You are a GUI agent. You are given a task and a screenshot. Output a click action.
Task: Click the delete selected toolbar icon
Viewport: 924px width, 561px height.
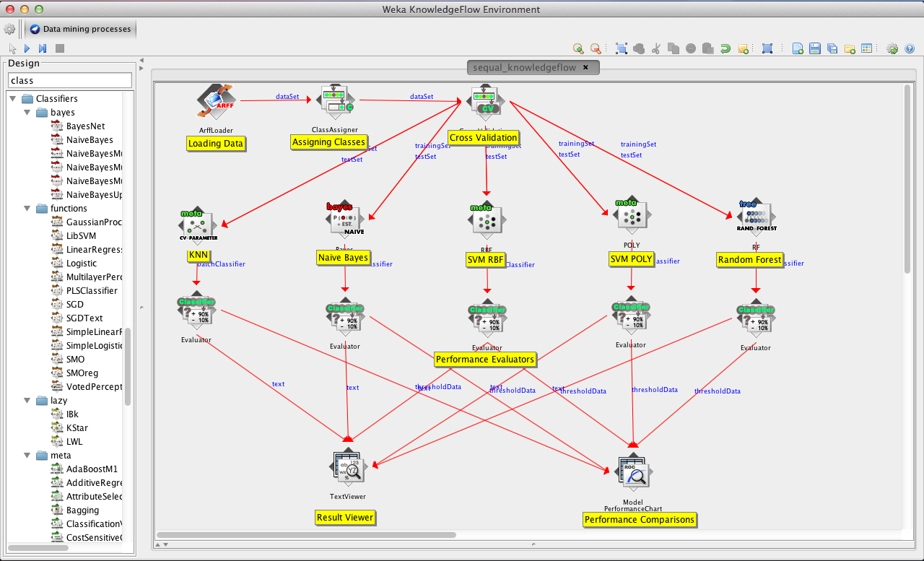tap(691, 48)
